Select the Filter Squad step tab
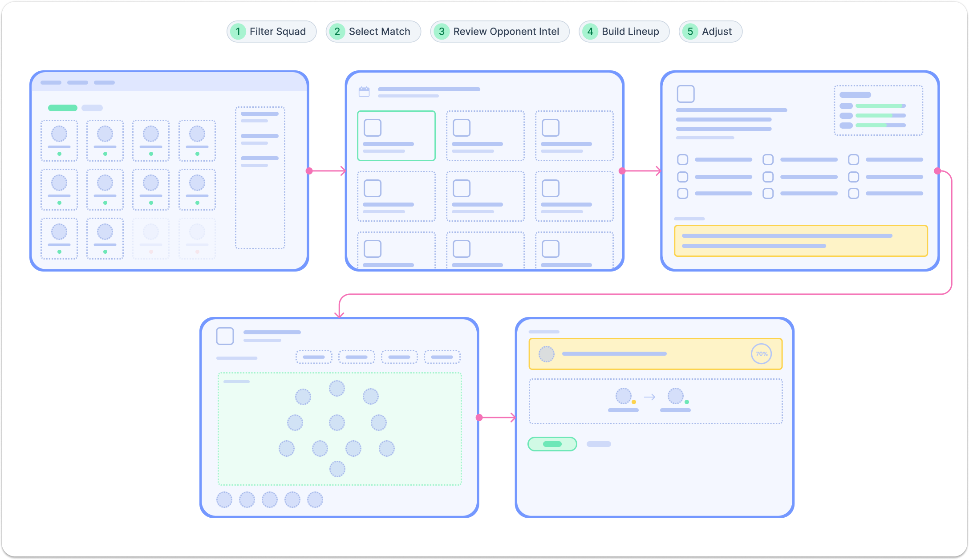Viewport: 969px width, 560px height. (271, 32)
